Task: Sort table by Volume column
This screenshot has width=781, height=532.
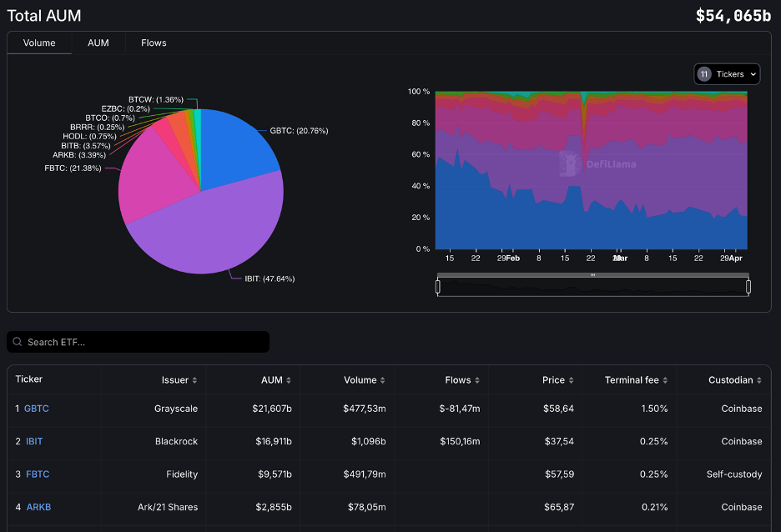Action: [x=364, y=380]
